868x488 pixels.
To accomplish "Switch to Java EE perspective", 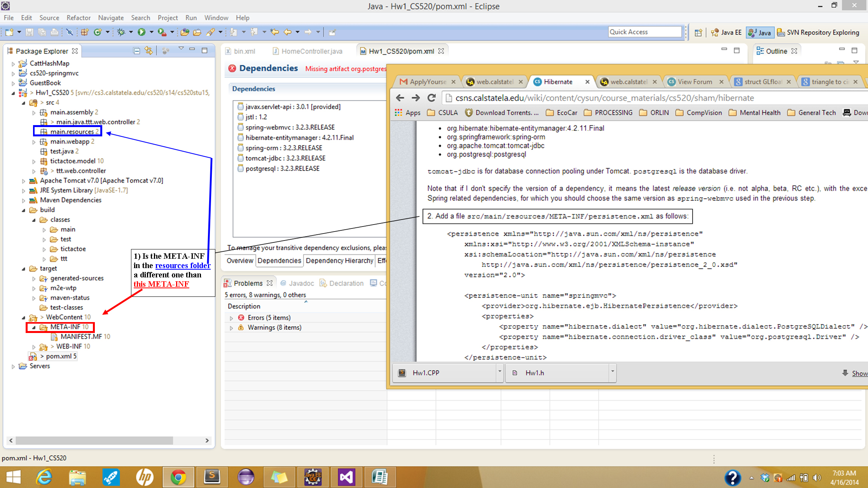I will (x=727, y=33).
